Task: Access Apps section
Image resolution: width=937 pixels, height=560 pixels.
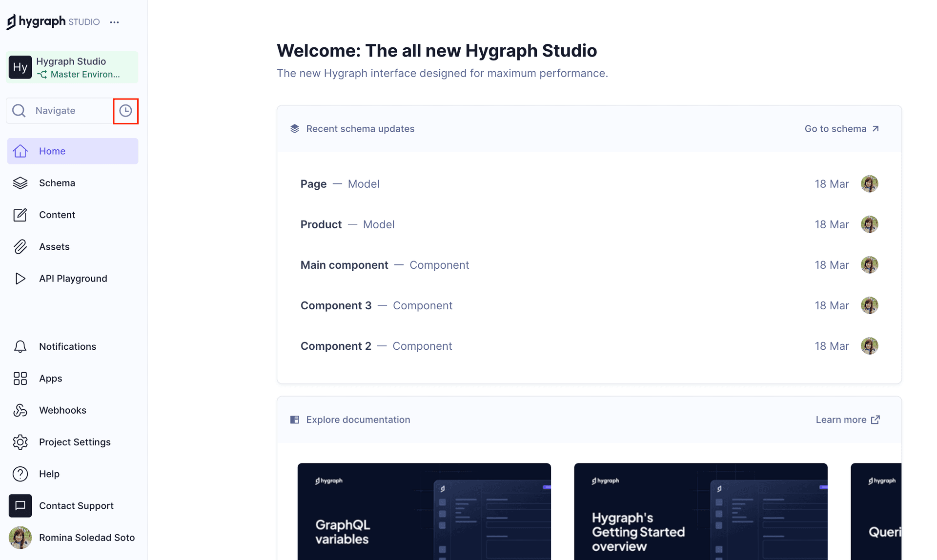Action: [x=51, y=378]
